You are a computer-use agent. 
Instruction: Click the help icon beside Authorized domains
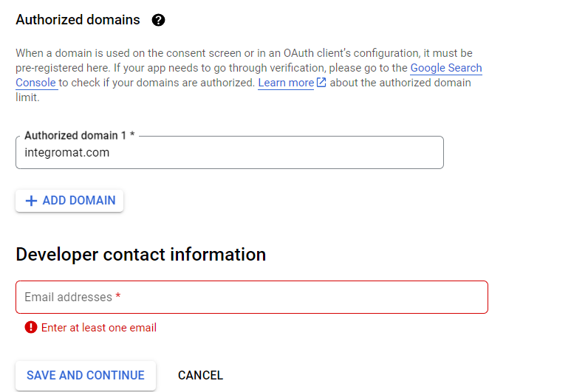pyautogui.click(x=158, y=20)
